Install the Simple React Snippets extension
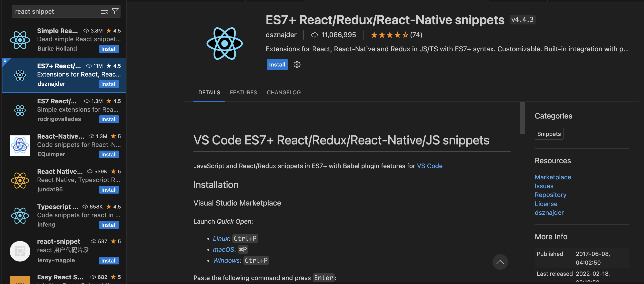Viewport: 644px width, 284px height. [x=109, y=49]
